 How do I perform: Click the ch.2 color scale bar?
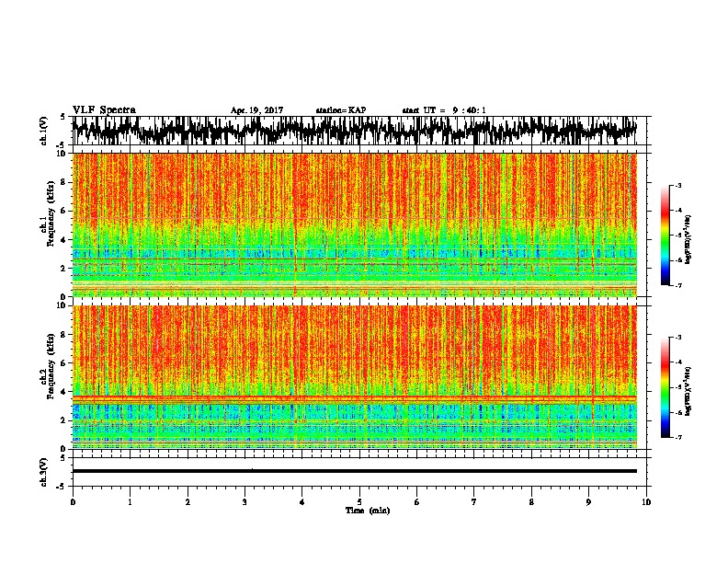665,387
